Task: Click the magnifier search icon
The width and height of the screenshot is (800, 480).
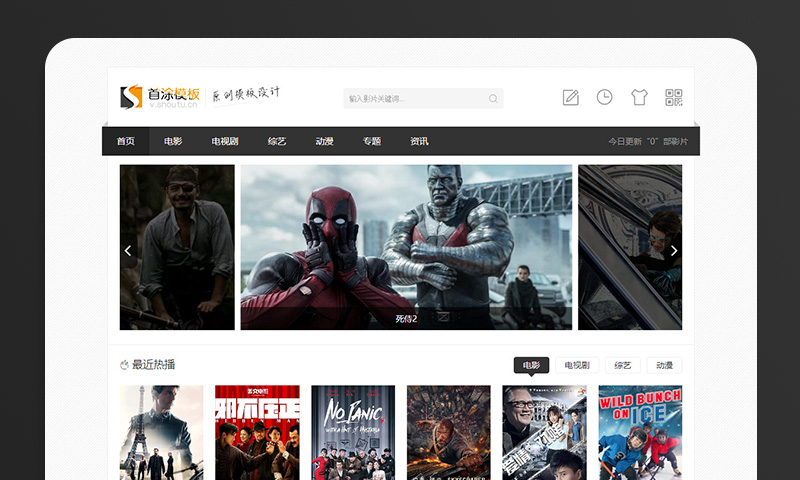Action: [493, 99]
